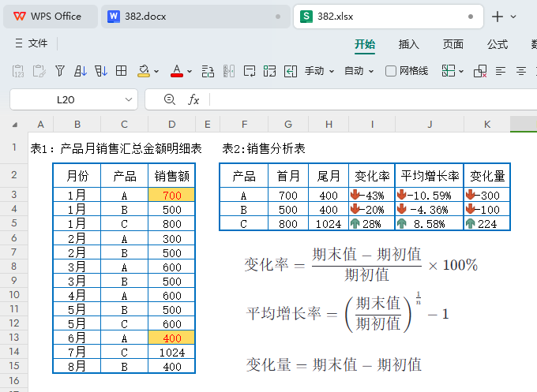This screenshot has width=537, height=392.
Task: Select the 8.58% cell
Action: (x=430, y=224)
